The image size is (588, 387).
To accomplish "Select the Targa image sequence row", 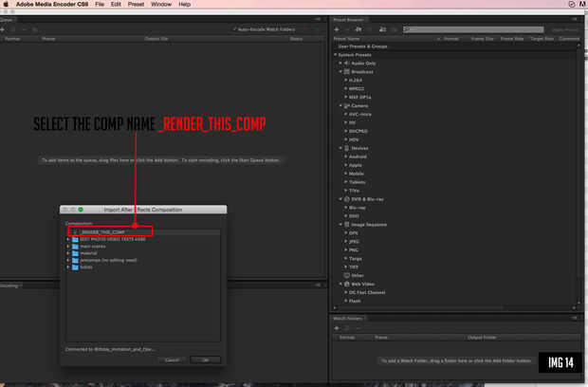I will click(x=455, y=258).
